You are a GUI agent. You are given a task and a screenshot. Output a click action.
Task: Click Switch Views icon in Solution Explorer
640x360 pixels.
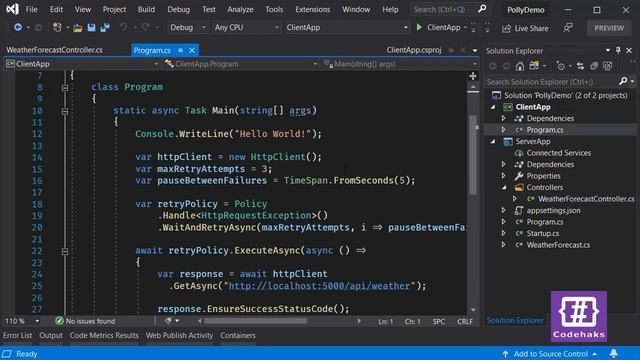click(x=534, y=66)
